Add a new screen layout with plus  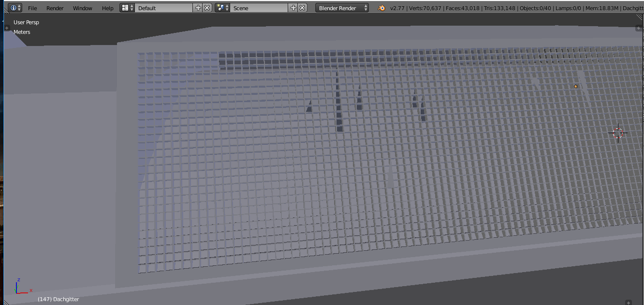[x=198, y=8]
